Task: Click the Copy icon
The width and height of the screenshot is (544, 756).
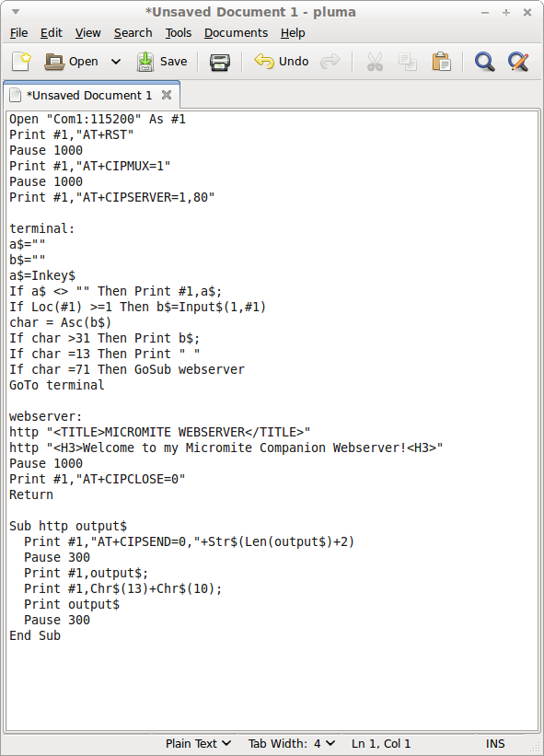Action: [x=408, y=62]
